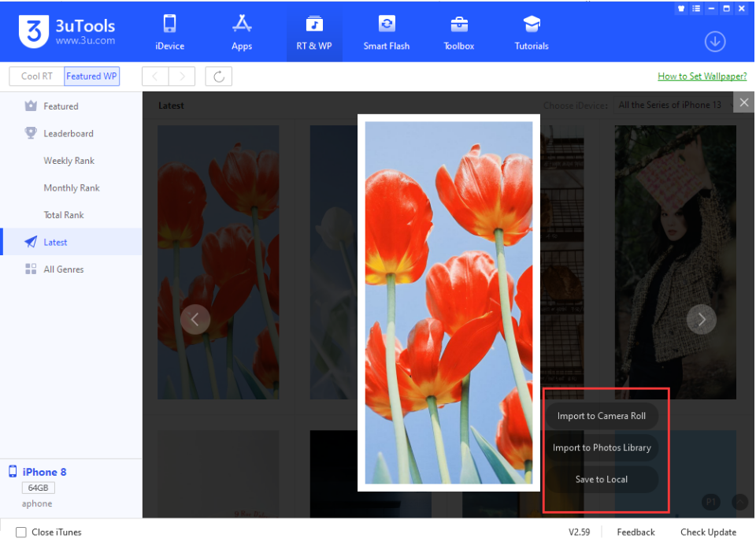Open the iDevice section
The image size is (756, 542).
(170, 33)
